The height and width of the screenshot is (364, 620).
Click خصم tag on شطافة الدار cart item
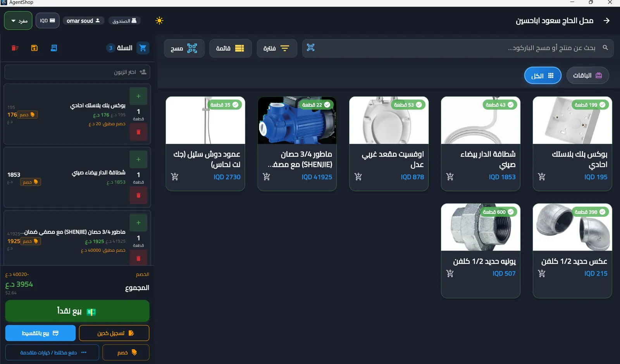tap(31, 182)
